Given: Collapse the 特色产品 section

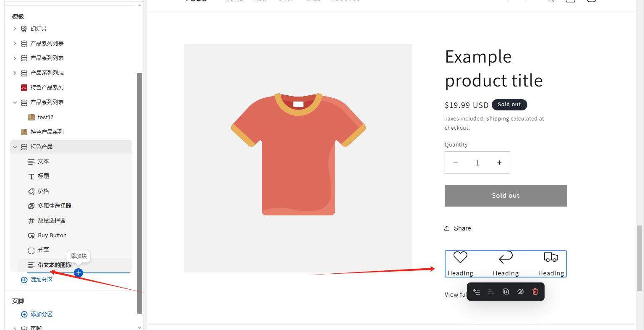Looking at the screenshot, I should pos(15,147).
